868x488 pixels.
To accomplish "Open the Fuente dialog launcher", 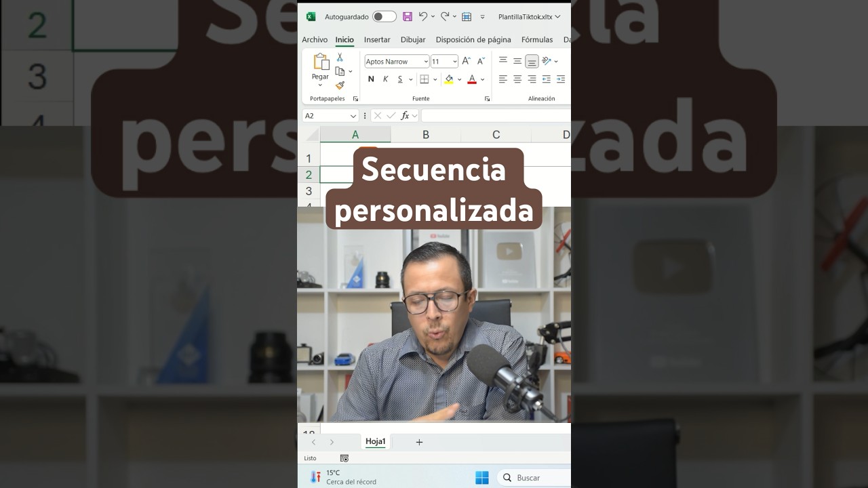I will pos(487,99).
